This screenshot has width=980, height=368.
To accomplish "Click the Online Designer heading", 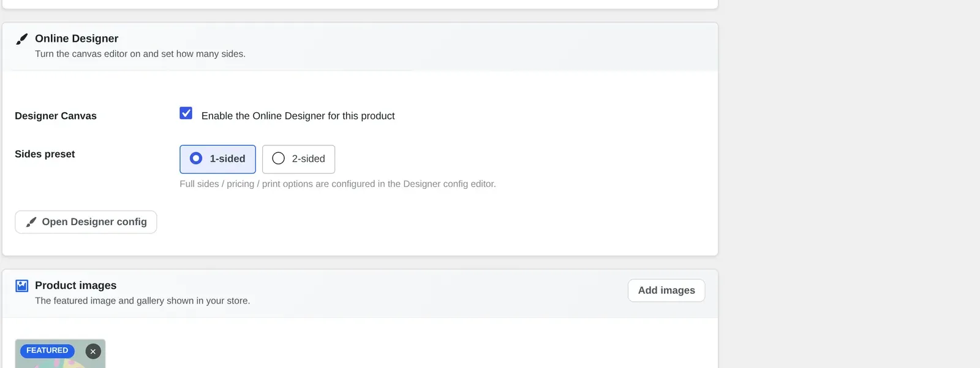I will pyautogui.click(x=77, y=39).
